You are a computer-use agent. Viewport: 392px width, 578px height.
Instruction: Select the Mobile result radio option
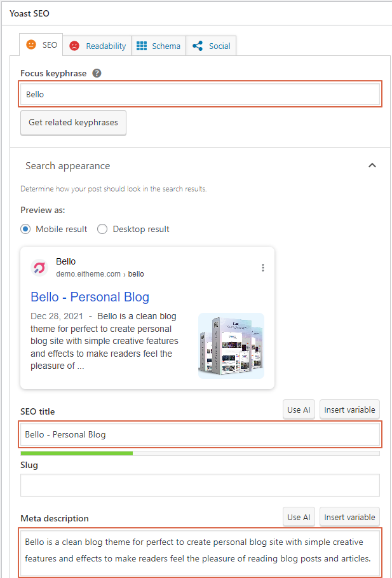click(x=25, y=229)
